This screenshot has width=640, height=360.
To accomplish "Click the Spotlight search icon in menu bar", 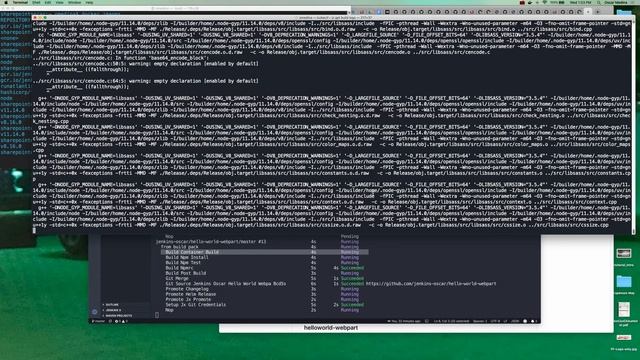I will click(x=598, y=2).
